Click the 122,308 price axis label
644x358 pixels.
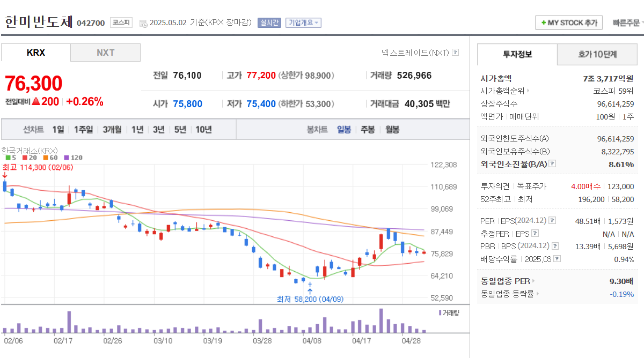click(x=444, y=165)
